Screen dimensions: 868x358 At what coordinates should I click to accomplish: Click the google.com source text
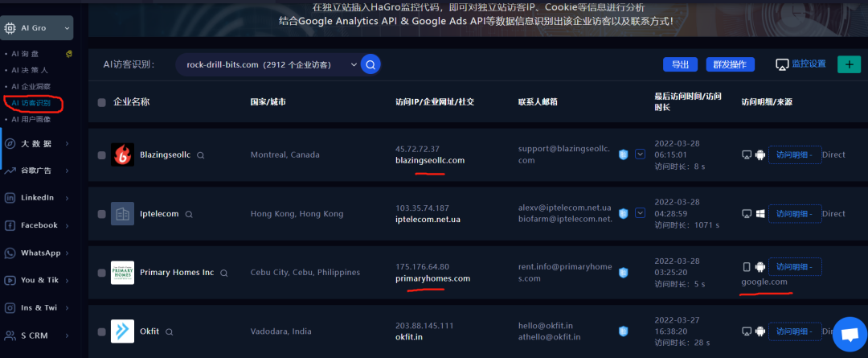(764, 282)
